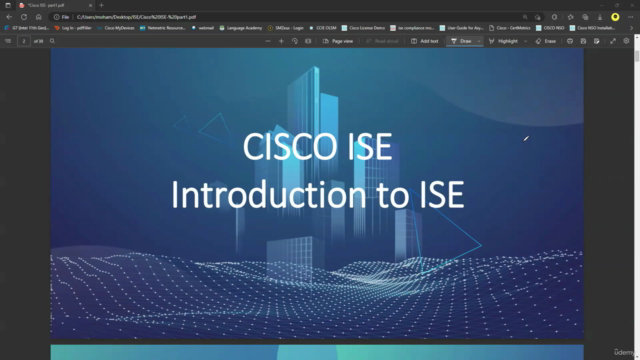Open the webmail bookmark
Image resolution: width=640 pixels, height=360 pixels.
click(x=202, y=28)
